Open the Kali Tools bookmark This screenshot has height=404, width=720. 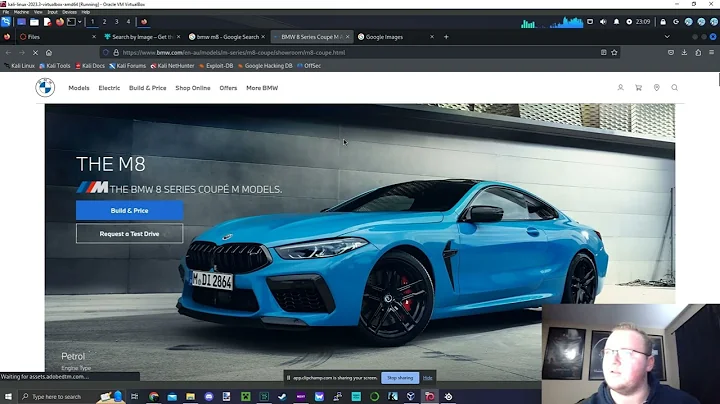[x=55, y=66]
